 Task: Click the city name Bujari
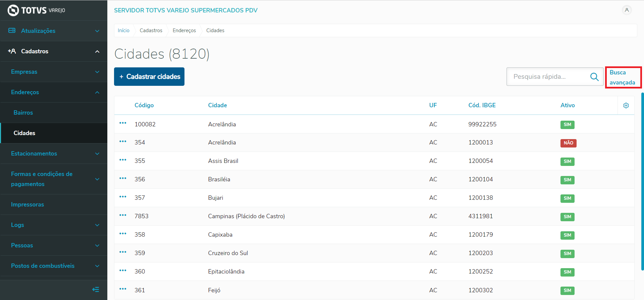[215, 198]
